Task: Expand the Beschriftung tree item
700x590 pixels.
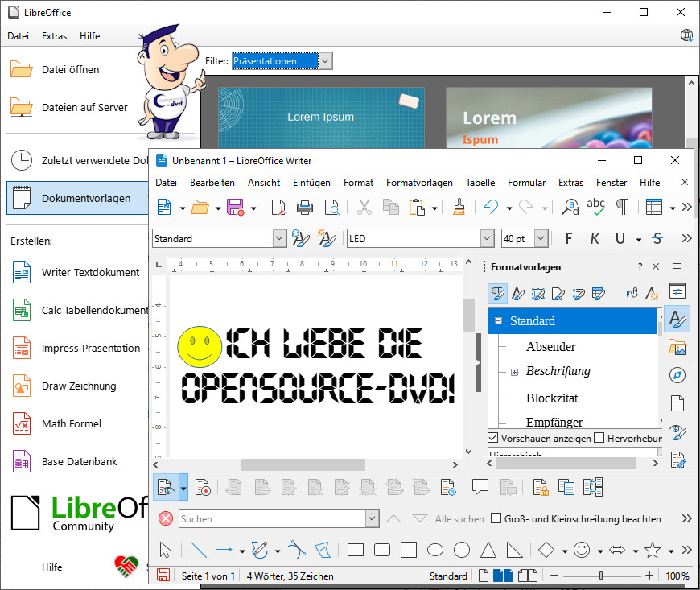Action: coord(514,372)
